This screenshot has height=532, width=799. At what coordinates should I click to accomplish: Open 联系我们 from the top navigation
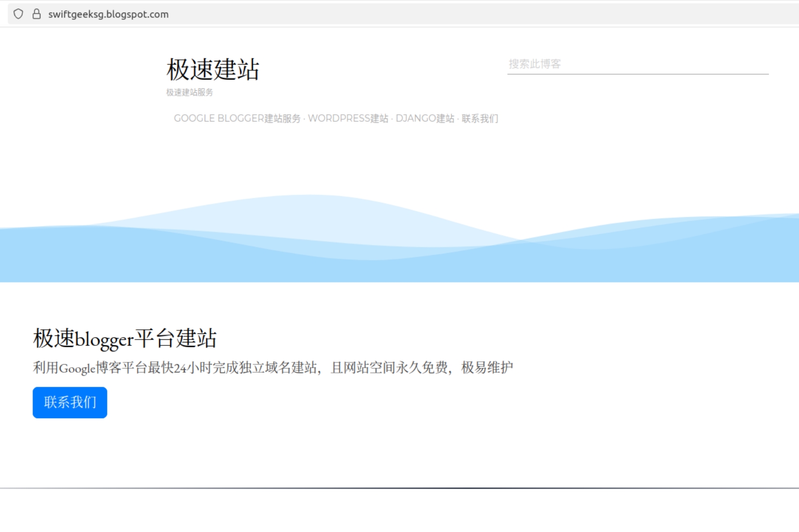click(x=480, y=119)
